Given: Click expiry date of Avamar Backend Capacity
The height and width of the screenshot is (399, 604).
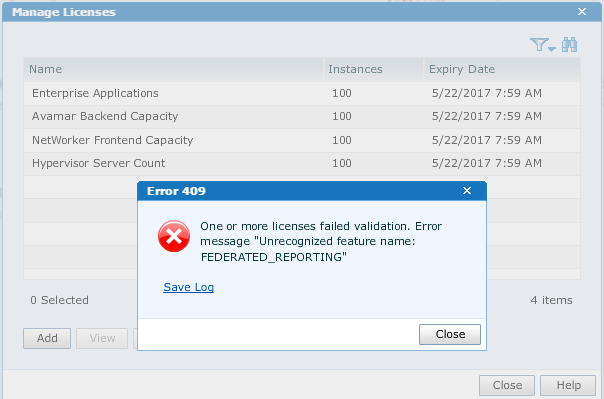Looking at the screenshot, I should click(x=487, y=116).
